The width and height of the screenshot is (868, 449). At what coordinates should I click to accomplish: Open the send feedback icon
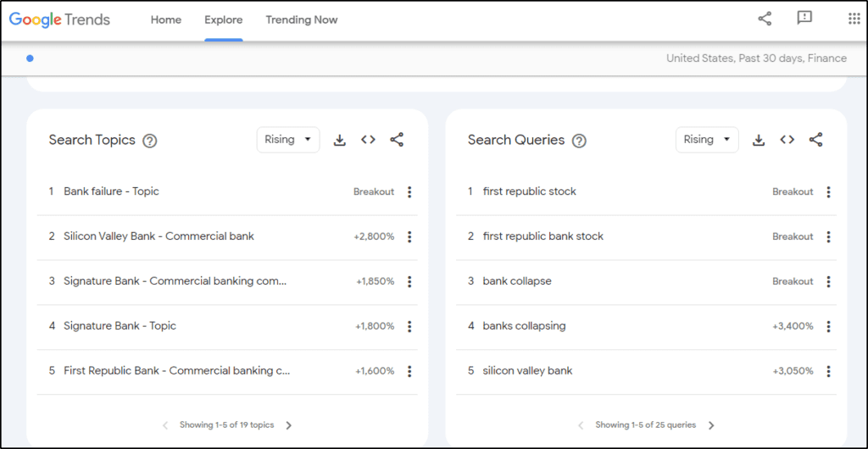(x=804, y=19)
